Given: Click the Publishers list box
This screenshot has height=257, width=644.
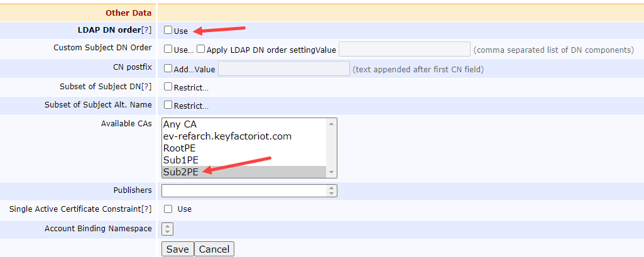Looking at the screenshot, I should click(244, 190).
